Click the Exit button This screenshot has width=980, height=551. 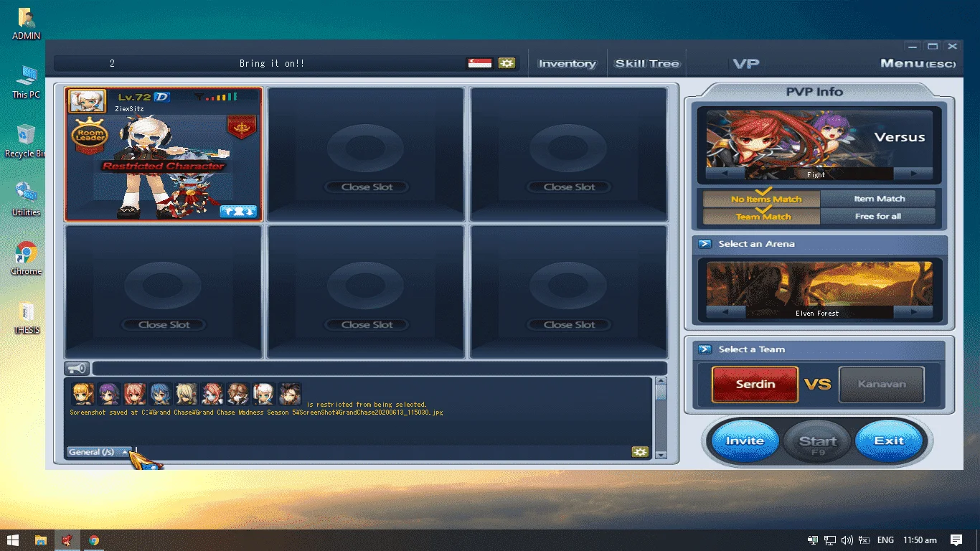tap(889, 441)
